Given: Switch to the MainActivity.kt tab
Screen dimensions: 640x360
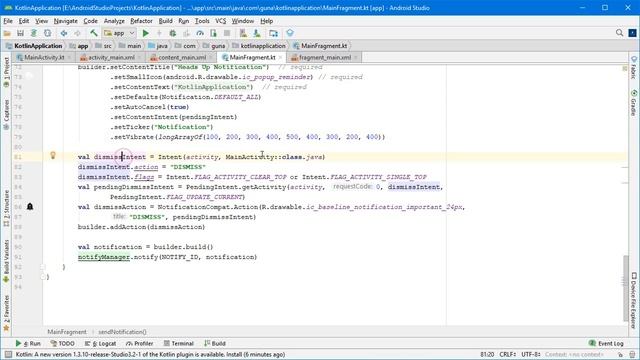Looking at the screenshot, I should [44, 58].
